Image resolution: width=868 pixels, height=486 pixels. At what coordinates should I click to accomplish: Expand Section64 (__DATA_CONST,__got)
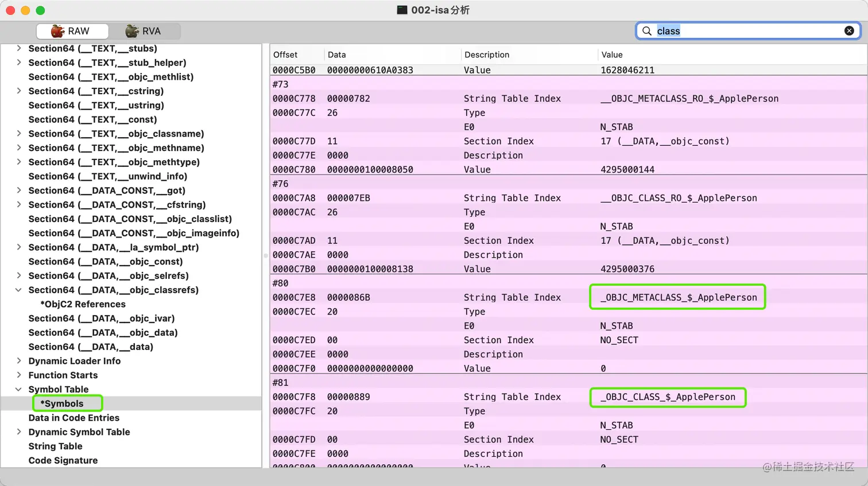[19, 190]
